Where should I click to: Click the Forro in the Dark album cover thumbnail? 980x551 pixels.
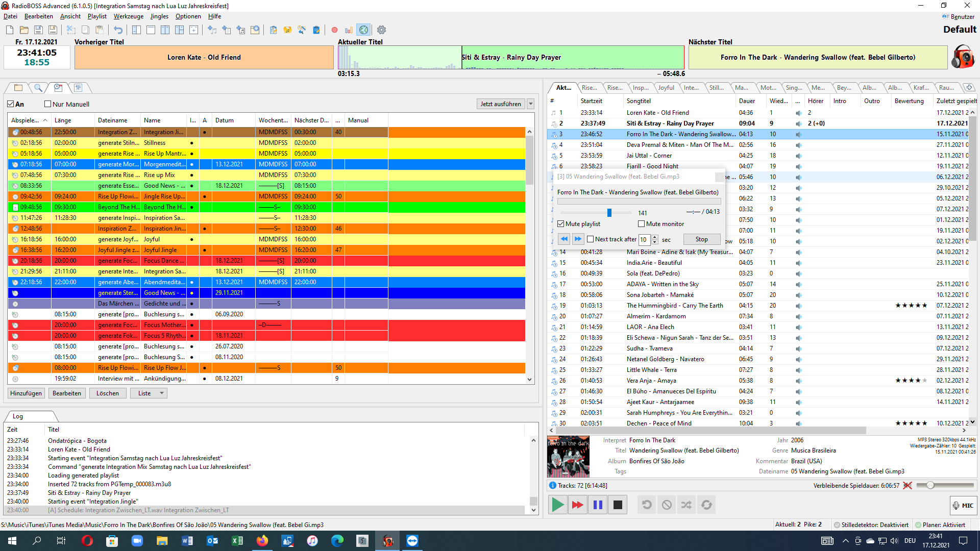(x=568, y=457)
